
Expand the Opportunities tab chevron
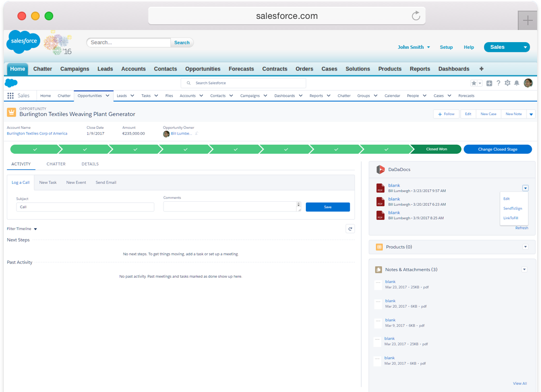coord(107,96)
